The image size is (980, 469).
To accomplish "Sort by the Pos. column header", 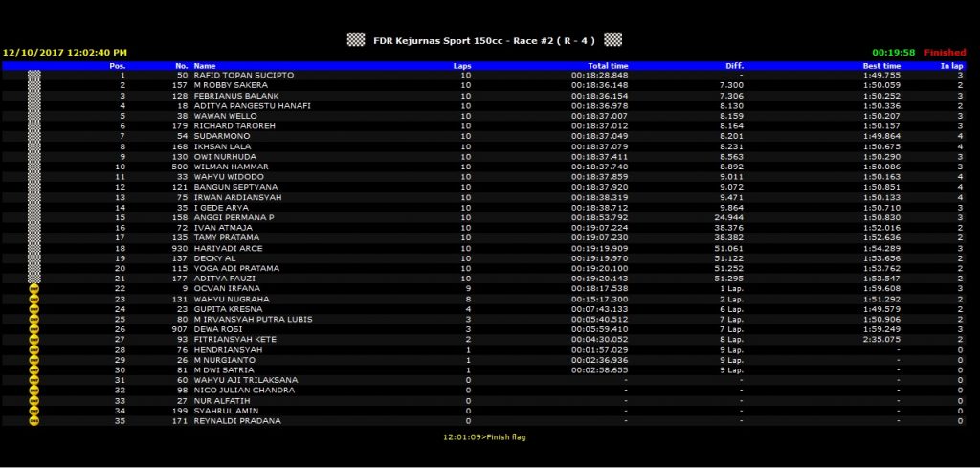I will tap(118, 65).
